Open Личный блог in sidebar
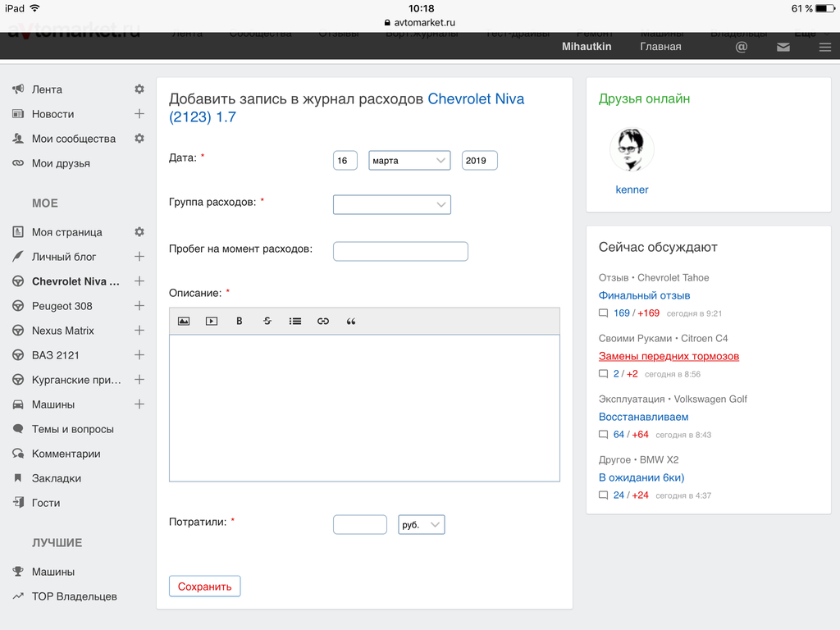Screen dimensions: 840x630 coord(64,257)
